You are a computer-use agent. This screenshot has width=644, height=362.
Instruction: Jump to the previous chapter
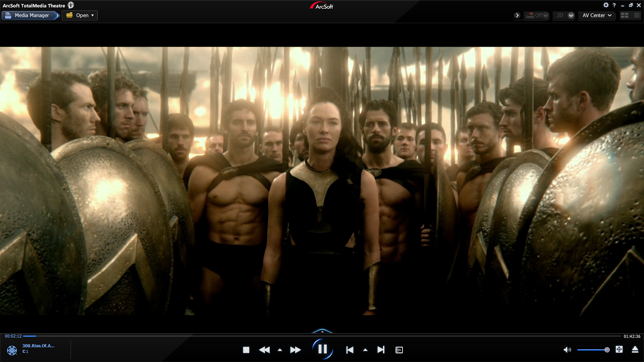(x=350, y=350)
